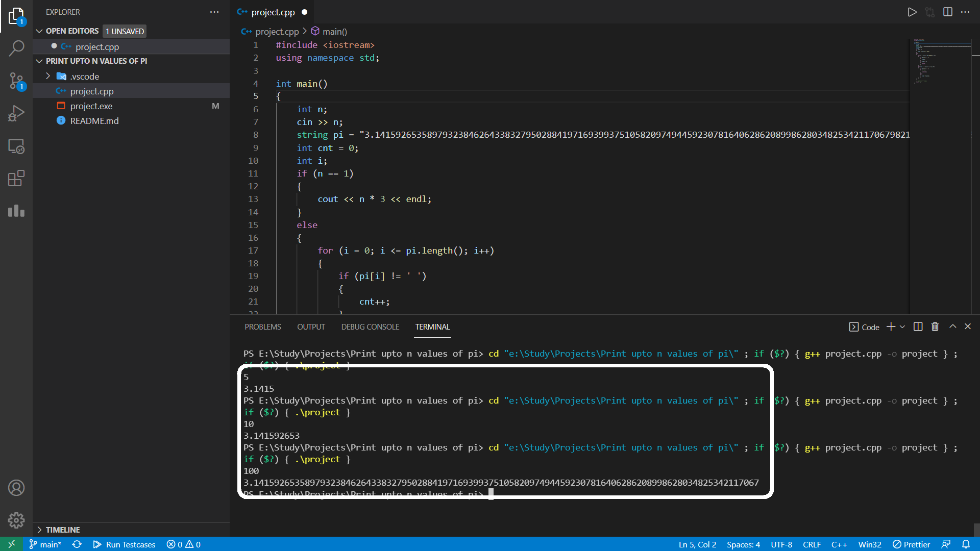Open the new terminal launch profile dropdown
Viewport: 980px width, 551px height.
point(902,327)
